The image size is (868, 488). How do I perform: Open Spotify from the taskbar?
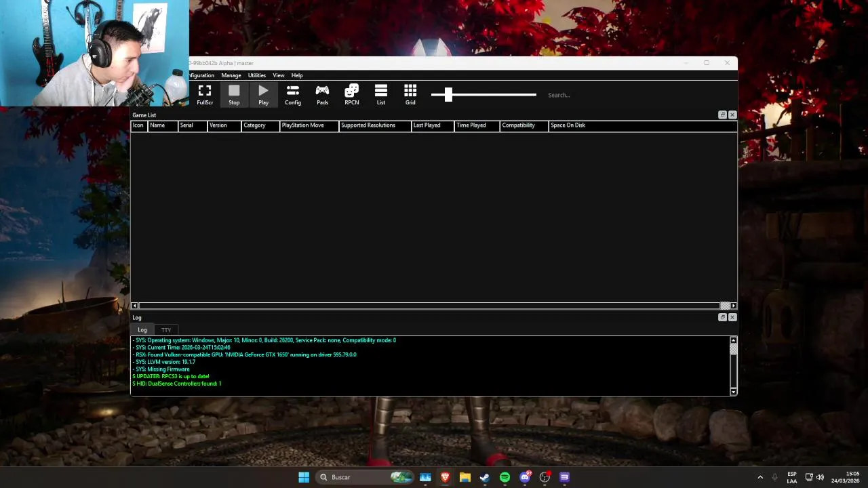click(505, 477)
